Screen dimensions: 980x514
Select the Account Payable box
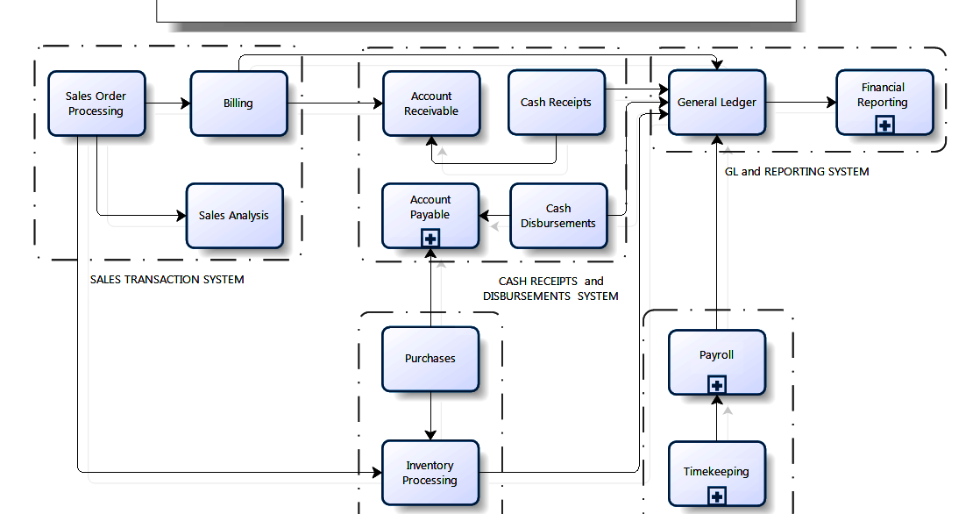coord(430,216)
